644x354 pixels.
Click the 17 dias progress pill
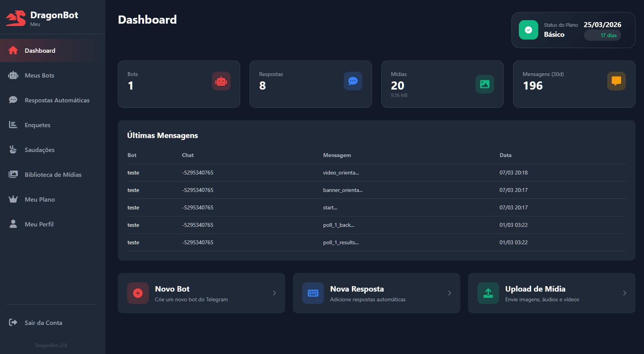coord(602,35)
